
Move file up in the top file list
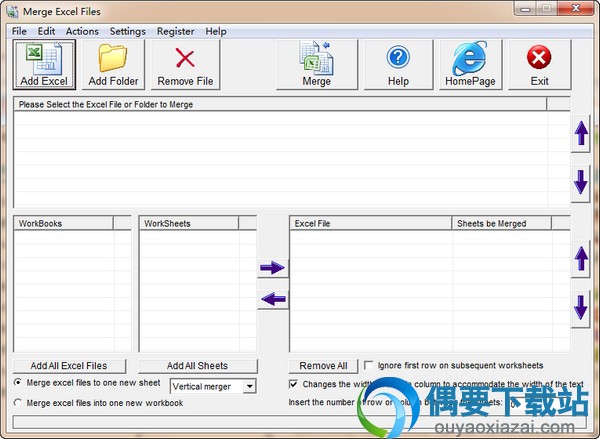581,133
